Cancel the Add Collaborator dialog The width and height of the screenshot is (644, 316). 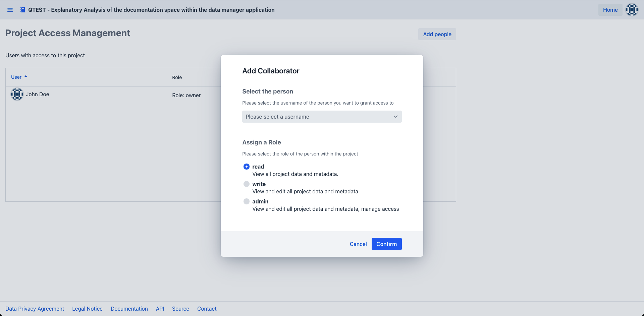click(358, 244)
